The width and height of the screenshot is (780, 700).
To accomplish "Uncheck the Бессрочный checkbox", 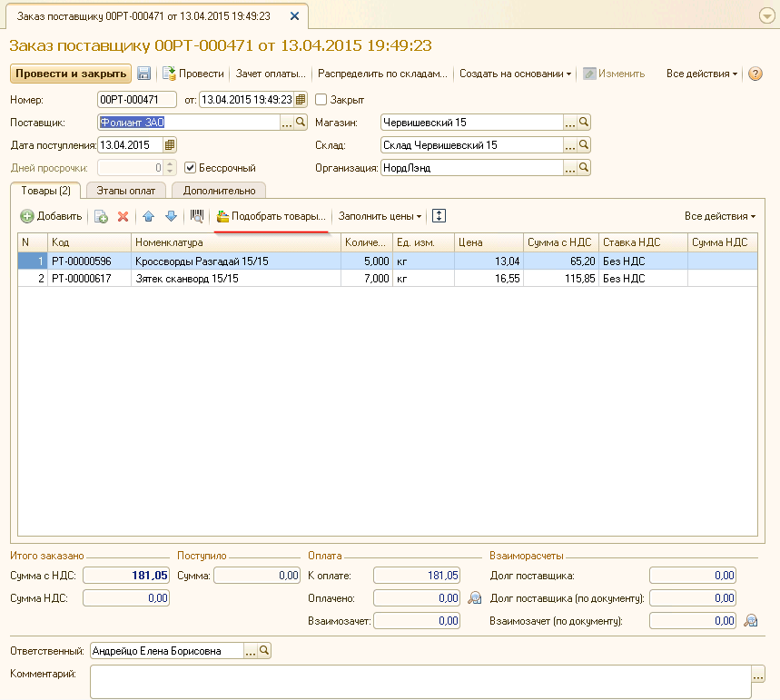I will [x=191, y=168].
